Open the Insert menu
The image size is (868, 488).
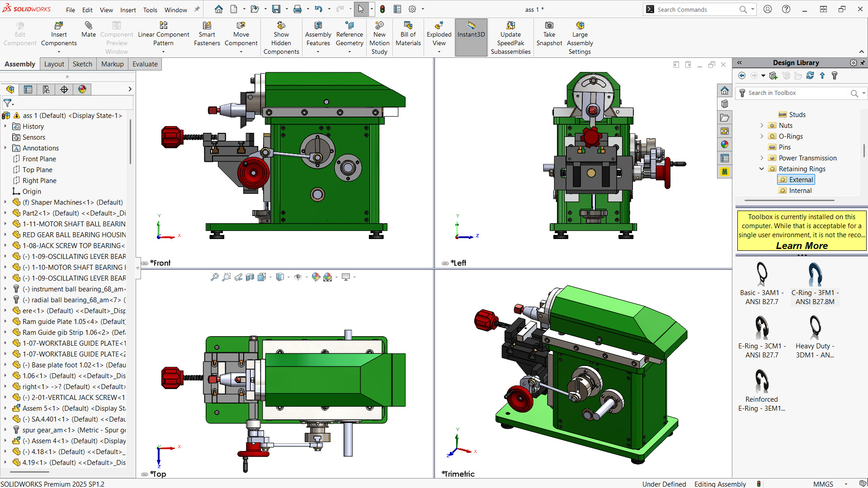[128, 10]
